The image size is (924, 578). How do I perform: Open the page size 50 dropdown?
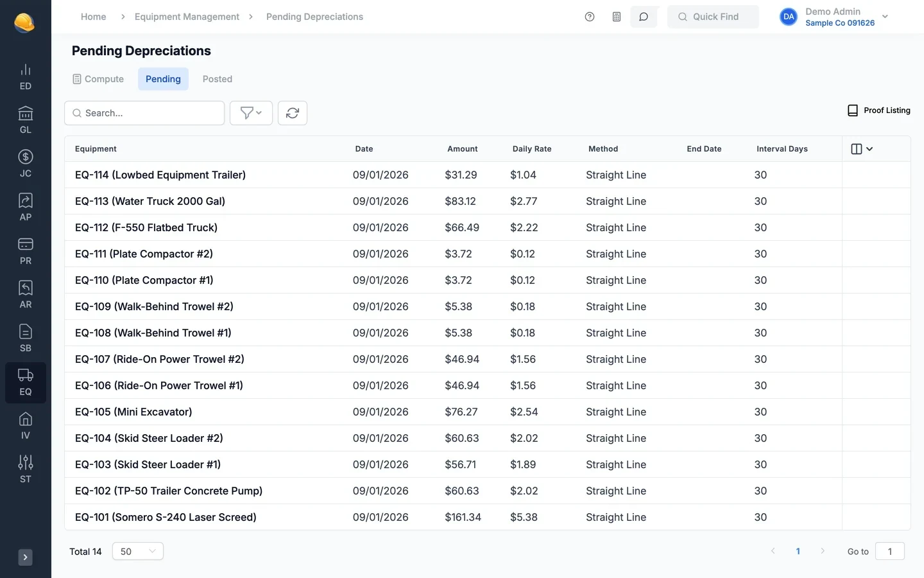(138, 552)
